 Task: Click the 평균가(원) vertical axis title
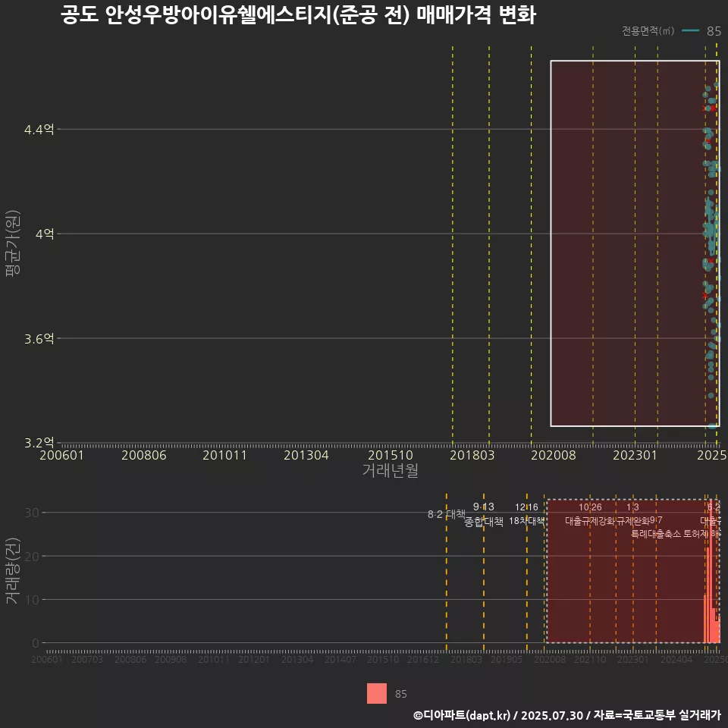[x=13, y=243]
